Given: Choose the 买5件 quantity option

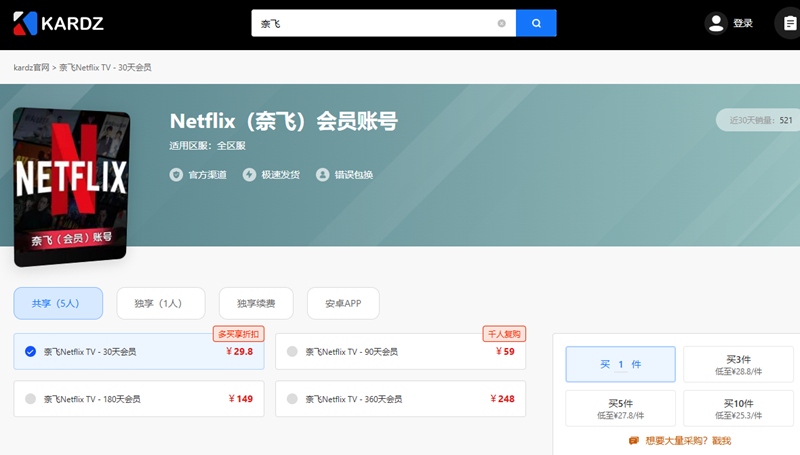Looking at the screenshot, I should (620, 408).
